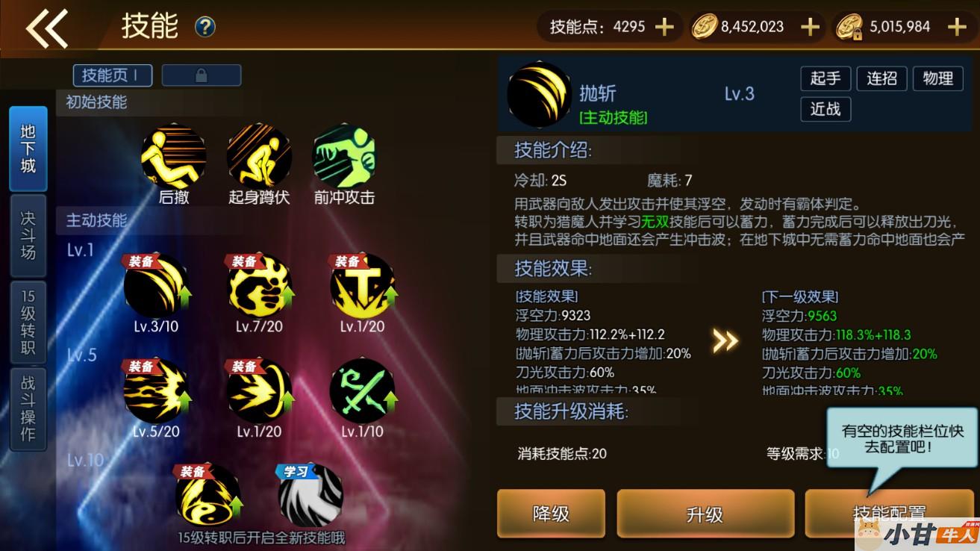Open the 战斗操作 combat controls tab
Viewport: 980px width, 551px height.
point(28,409)
